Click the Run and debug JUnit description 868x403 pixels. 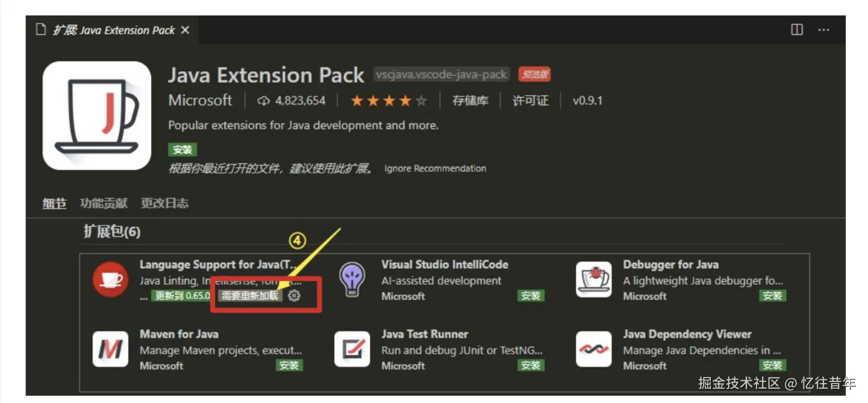click(462, 351)
